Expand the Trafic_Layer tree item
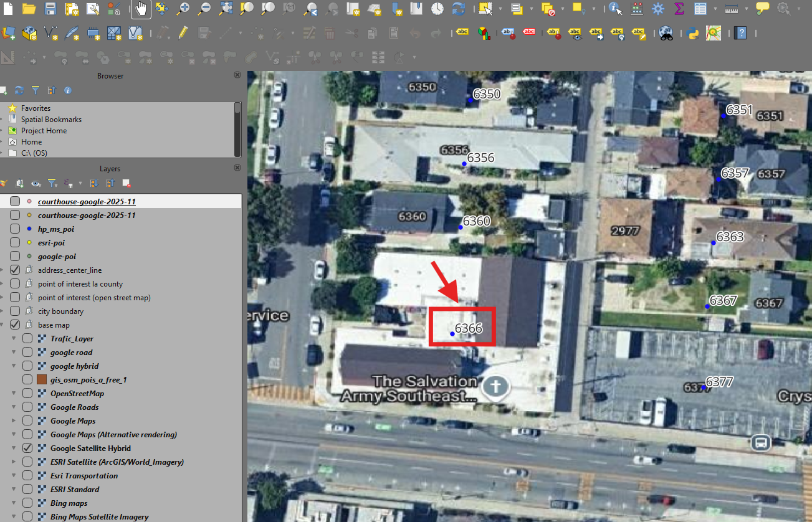Image resolution: width=812 pixels, height=522 pixels. (x=14, y=339)
